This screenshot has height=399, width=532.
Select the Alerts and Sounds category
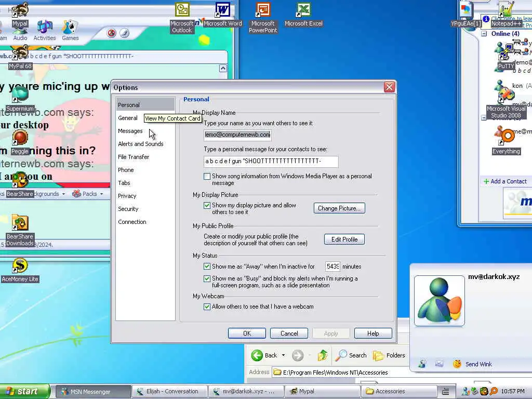(141, 144)
